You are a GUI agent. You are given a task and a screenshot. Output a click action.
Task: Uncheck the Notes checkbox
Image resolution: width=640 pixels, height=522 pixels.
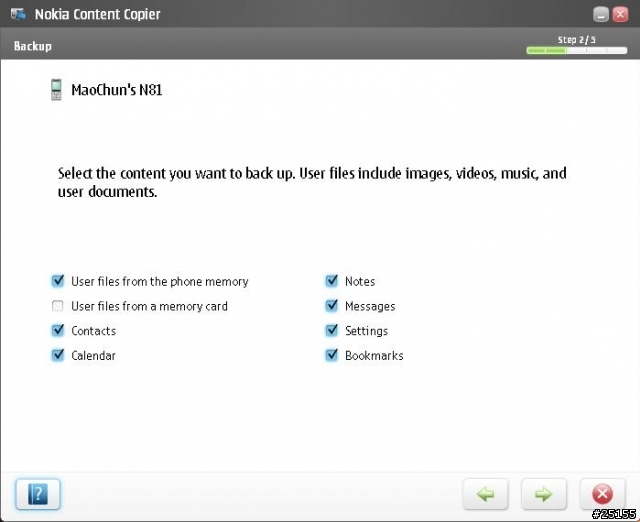coord(331,281)
